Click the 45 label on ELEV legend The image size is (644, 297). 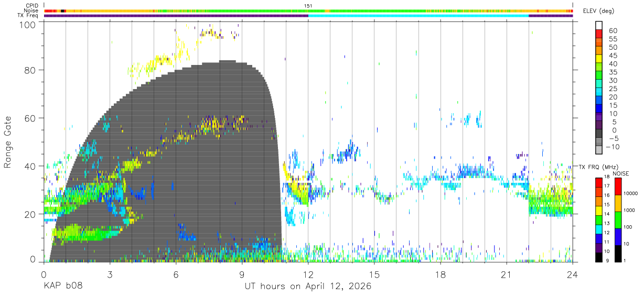[x=612, y=56]
